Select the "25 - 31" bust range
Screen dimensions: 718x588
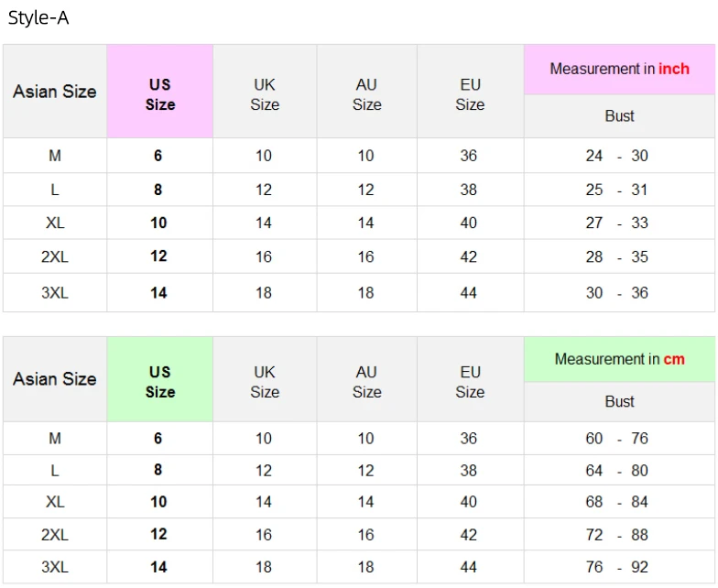617,190
